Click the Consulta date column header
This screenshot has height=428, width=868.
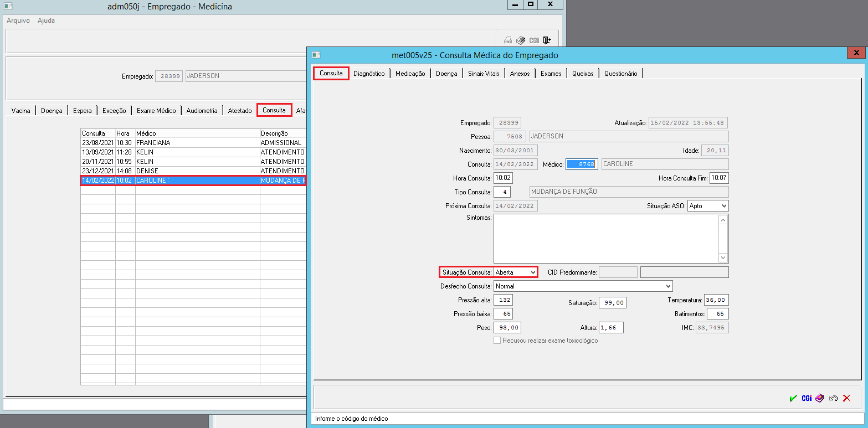click(97, 133)
